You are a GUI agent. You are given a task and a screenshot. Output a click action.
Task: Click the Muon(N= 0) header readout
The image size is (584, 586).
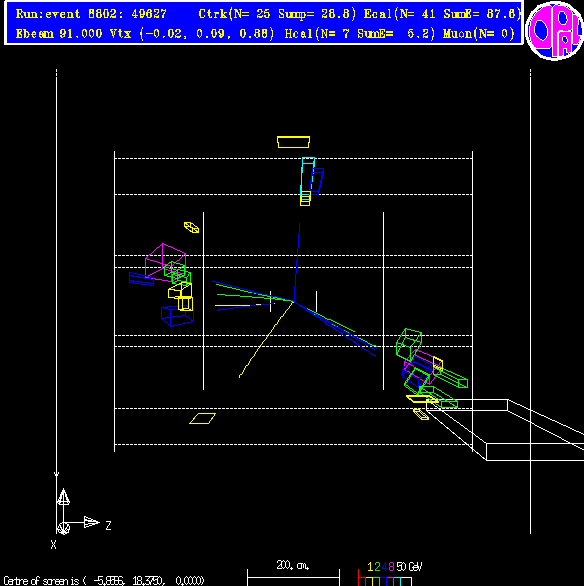[479, 34]
